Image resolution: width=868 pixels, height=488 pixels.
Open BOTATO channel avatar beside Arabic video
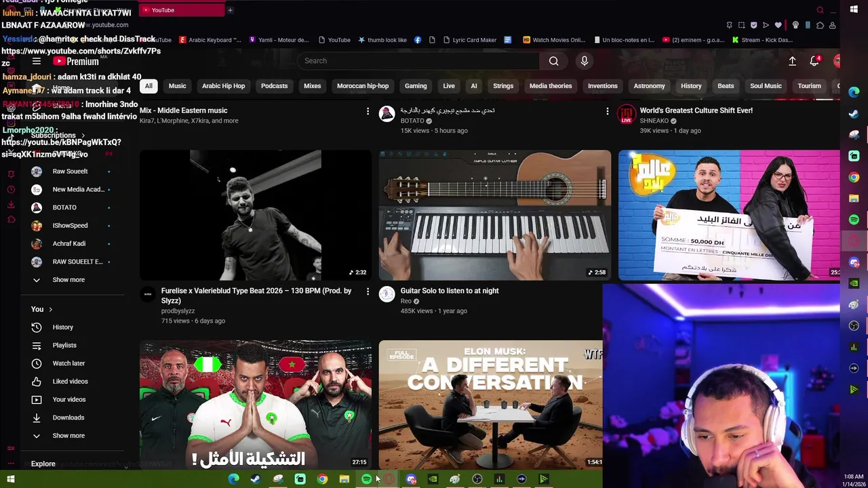pos(387,113)
